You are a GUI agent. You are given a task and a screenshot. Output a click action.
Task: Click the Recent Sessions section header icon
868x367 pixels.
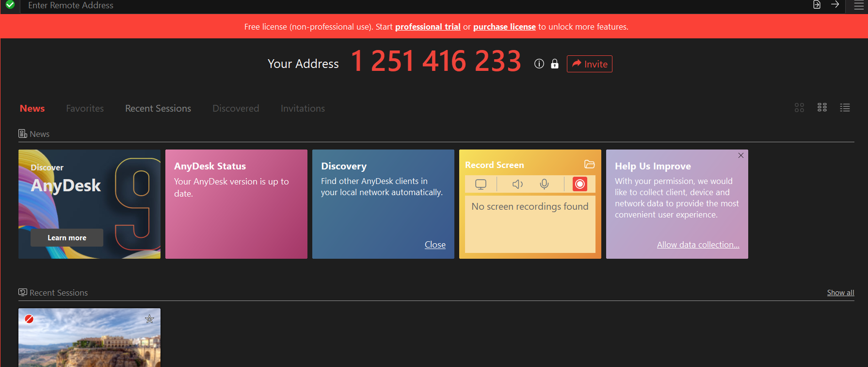click(23, 292)
